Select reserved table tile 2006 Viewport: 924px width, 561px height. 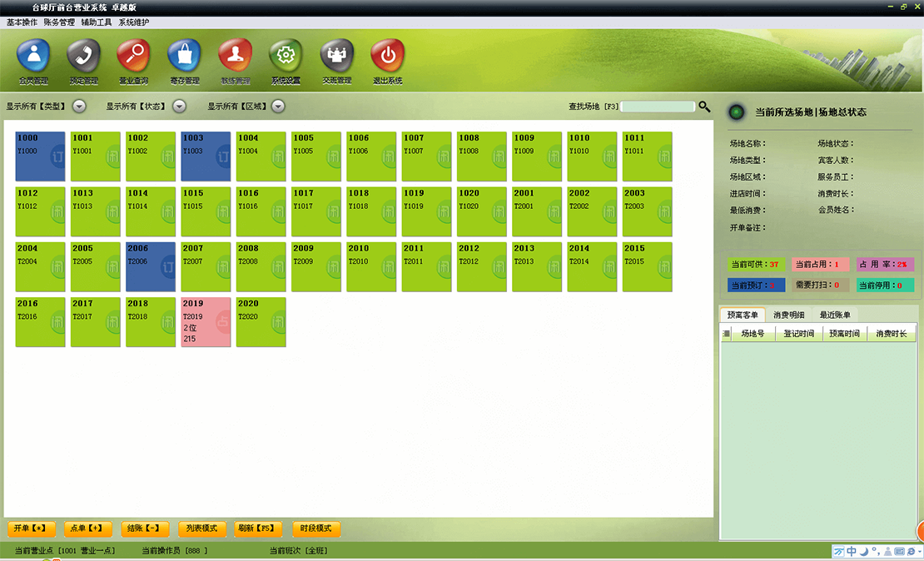coord(151,266)
